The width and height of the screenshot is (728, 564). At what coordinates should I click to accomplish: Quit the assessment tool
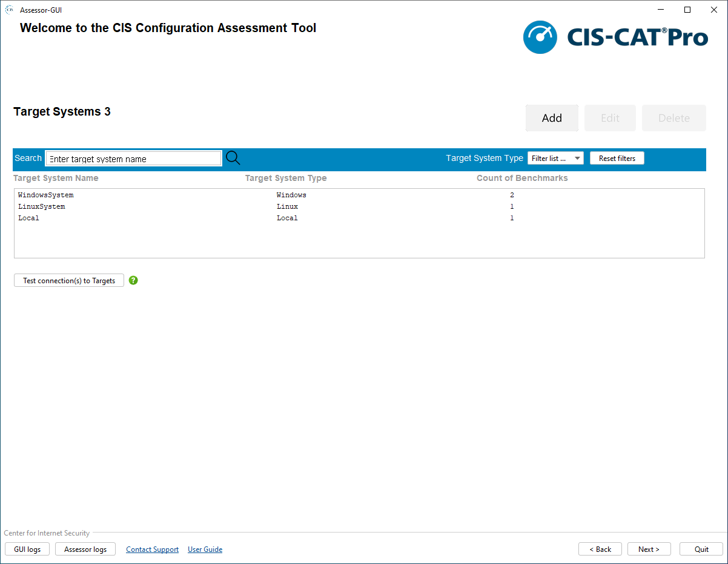701,549
